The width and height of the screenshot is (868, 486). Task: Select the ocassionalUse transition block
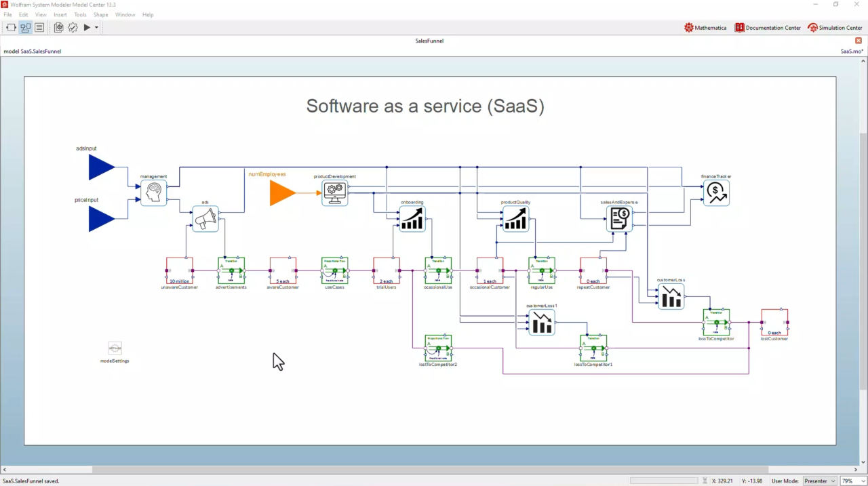(x=438, y=270)
